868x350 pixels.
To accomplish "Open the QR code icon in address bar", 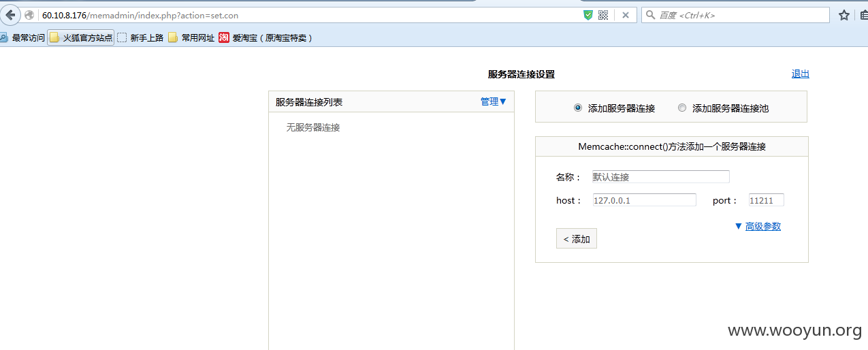I will (x=603, y=15).
